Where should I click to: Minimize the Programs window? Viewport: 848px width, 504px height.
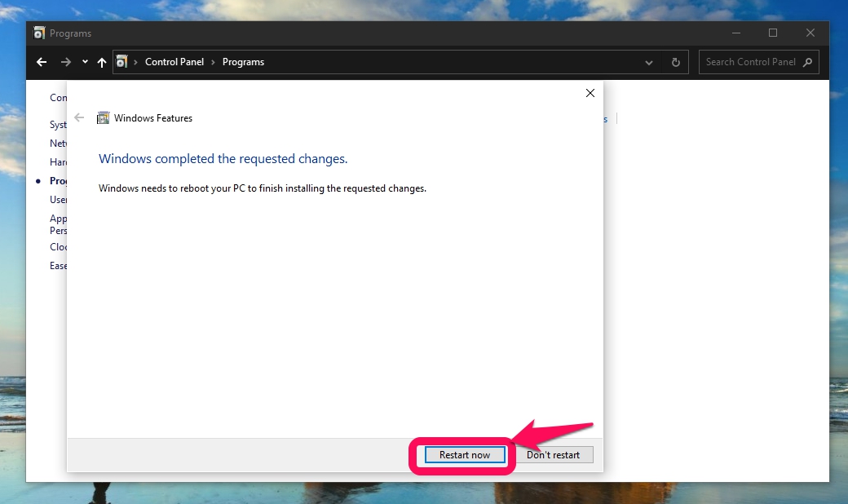736,33
